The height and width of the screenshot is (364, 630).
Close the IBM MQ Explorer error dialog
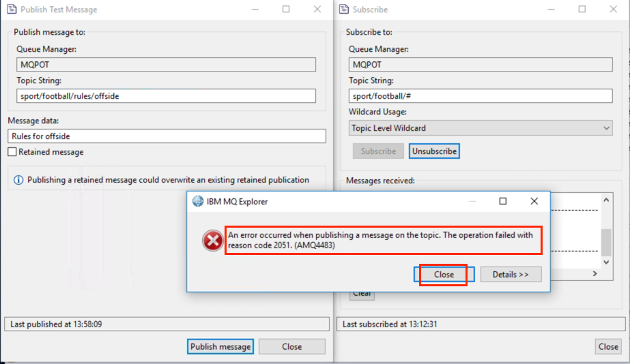coord(444,275)
